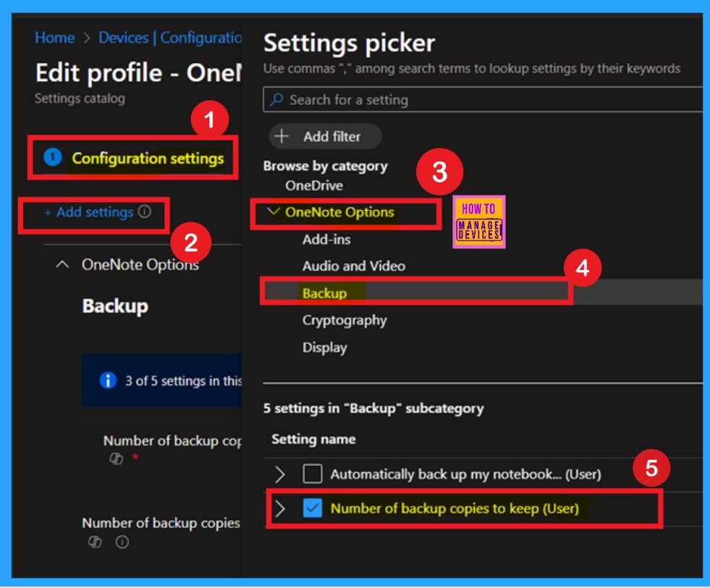This screenshot has height=588, width=710.
Task: Select the Cryptography subcategory
Action: [x=345, y=320]
